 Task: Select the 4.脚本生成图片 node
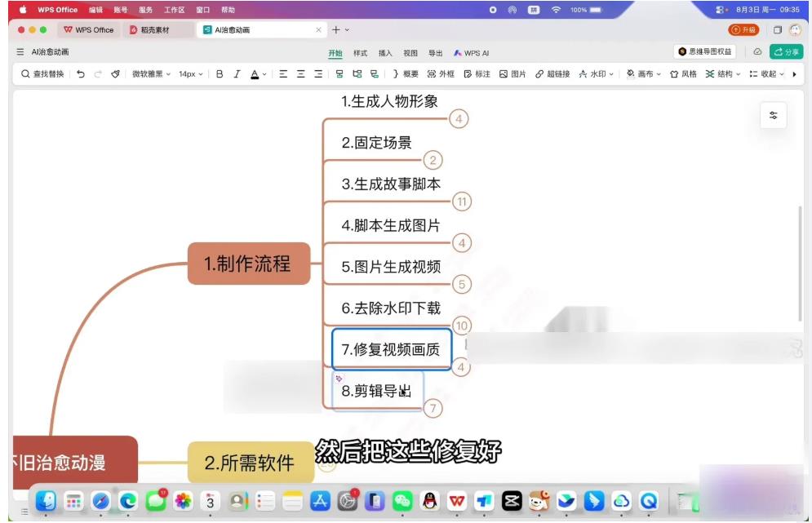coord(391,226)
